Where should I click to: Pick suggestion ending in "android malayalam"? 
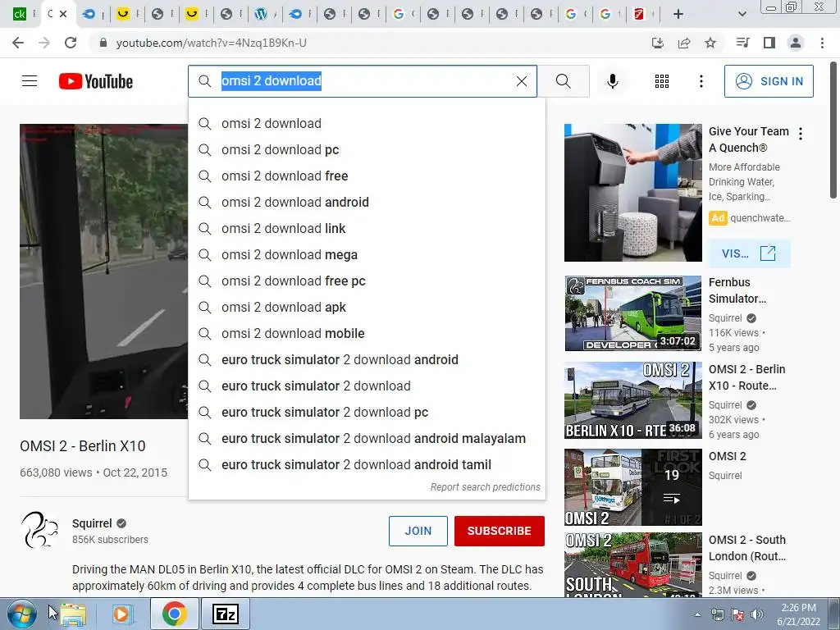click(367, 438)
